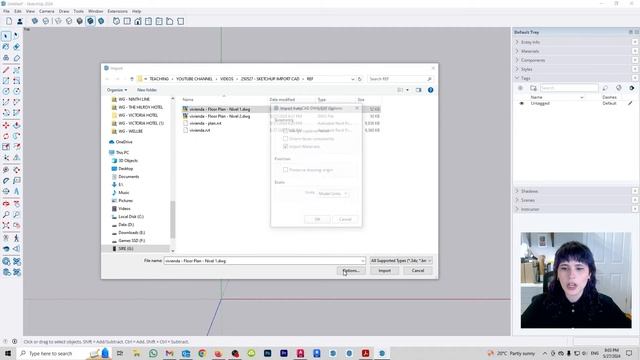Open the Draw menu
This screenshot has width=640, height=360.
(64, 11)
